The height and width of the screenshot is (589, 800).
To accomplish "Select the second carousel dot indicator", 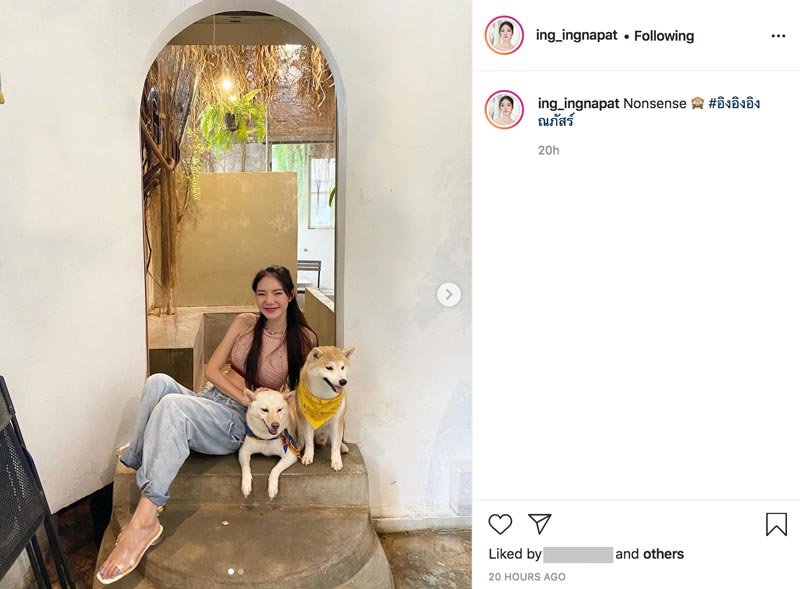I will [x=241, y=572].
